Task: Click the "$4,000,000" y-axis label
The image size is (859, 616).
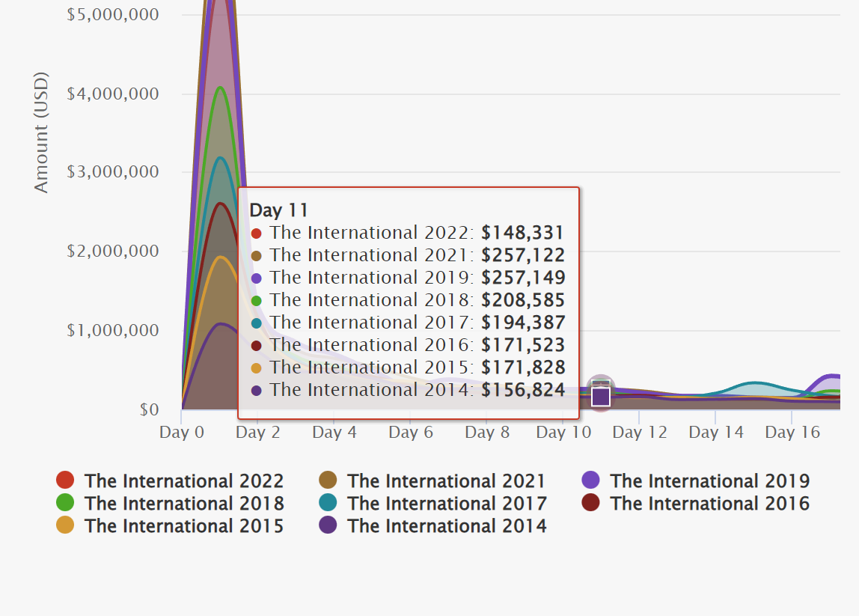Action: [x=113, y=94]
